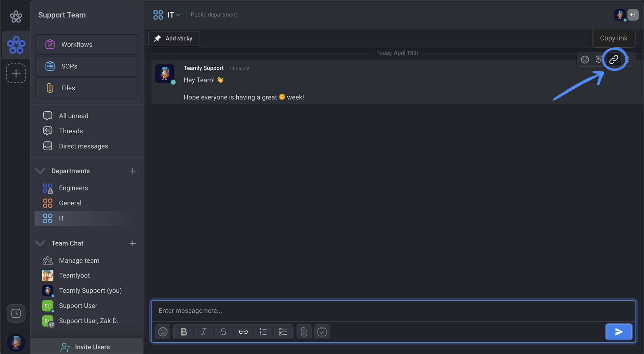The width and height of the screenshot is (644, 354).
Task: Click the Support Team workspace title
Action: 62,15
